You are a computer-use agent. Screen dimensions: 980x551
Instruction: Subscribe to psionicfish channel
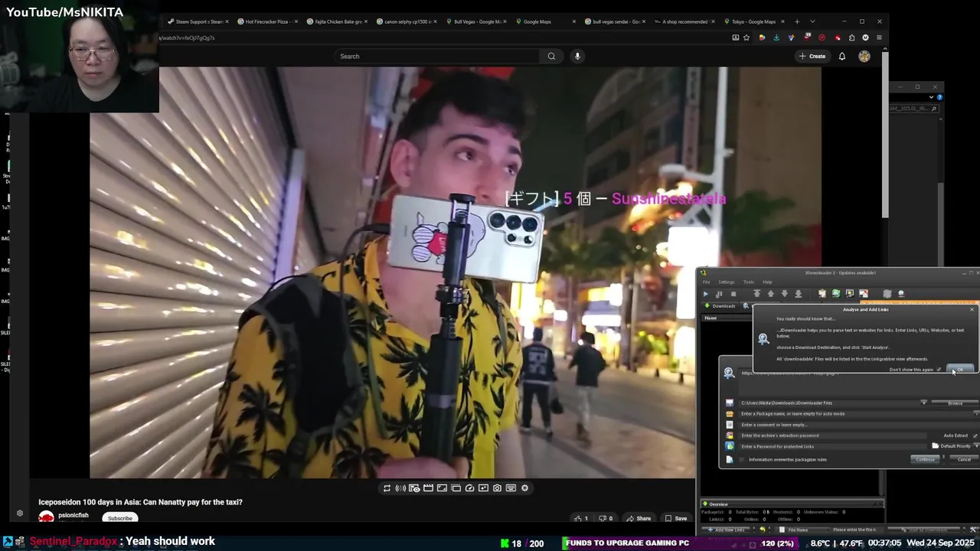coord(119,518)
